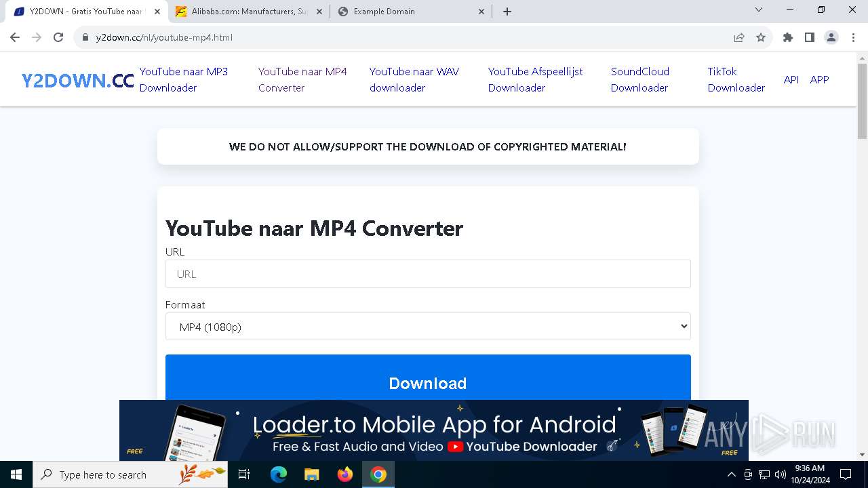Switch to the Example Domain tab
The width and height of the screenshot is (868, 488).
pos(410,12)
